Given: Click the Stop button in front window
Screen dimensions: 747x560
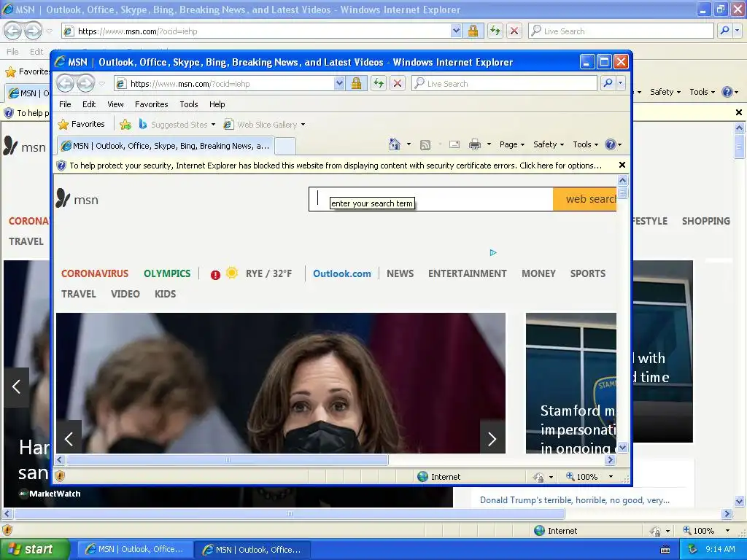Looking at the screenshot, I should (x=397, y=83).
